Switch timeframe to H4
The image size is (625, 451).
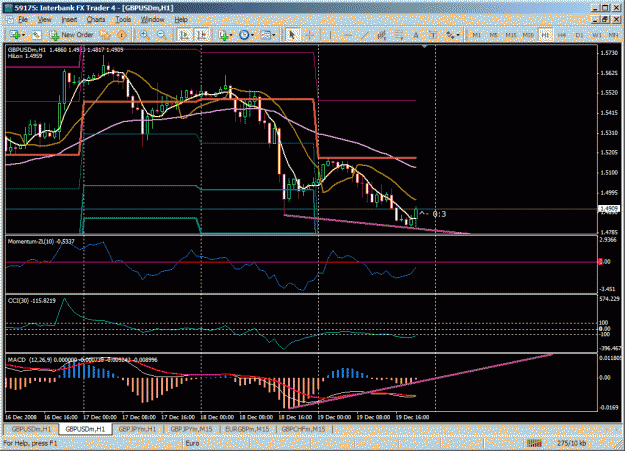(x=562, y=35)
